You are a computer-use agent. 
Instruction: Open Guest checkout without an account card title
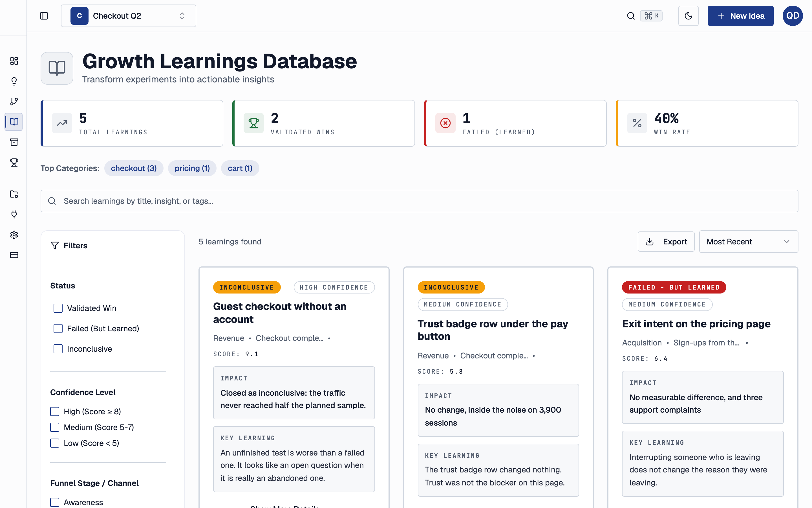279,313
